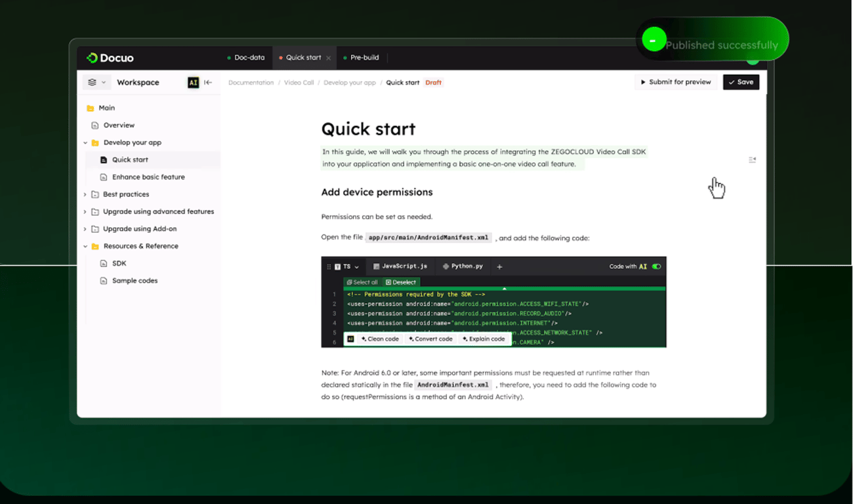This screenshot has height=504, width=853.
Task: Click the Sample codes document icon
Action: click(104, 281)
